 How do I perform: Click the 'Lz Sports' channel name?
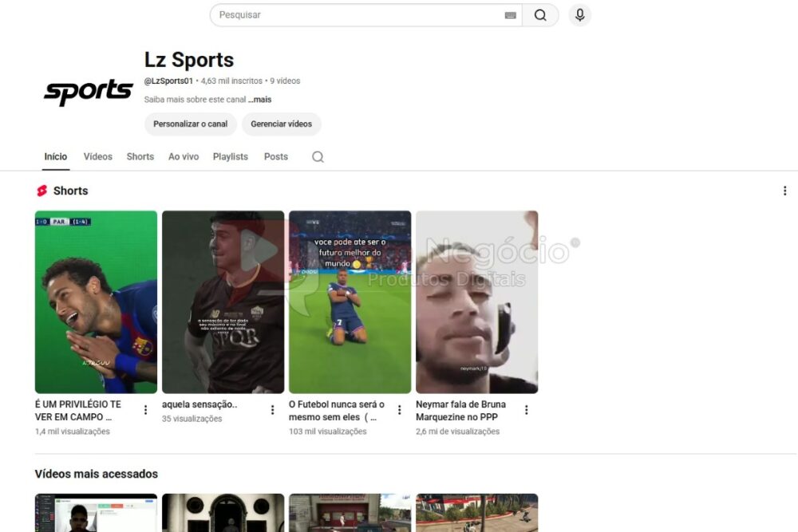[x=189, y=60]
